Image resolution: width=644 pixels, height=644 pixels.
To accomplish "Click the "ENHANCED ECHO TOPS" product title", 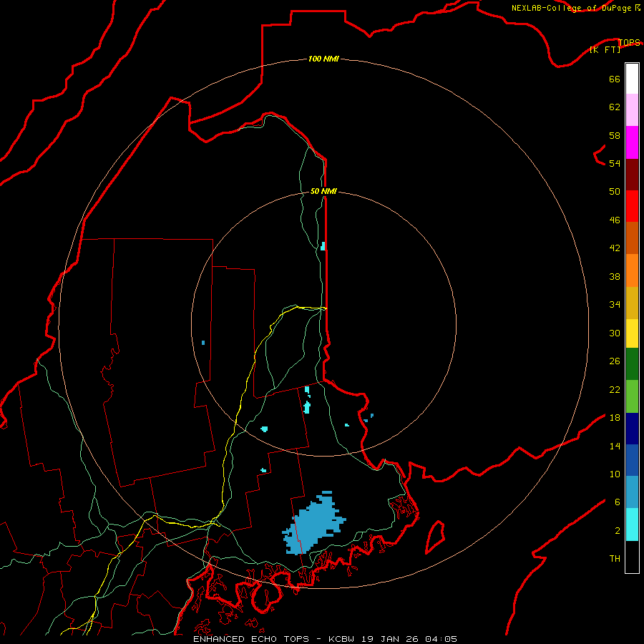I will pyautogui.click(x=251, y=639).
